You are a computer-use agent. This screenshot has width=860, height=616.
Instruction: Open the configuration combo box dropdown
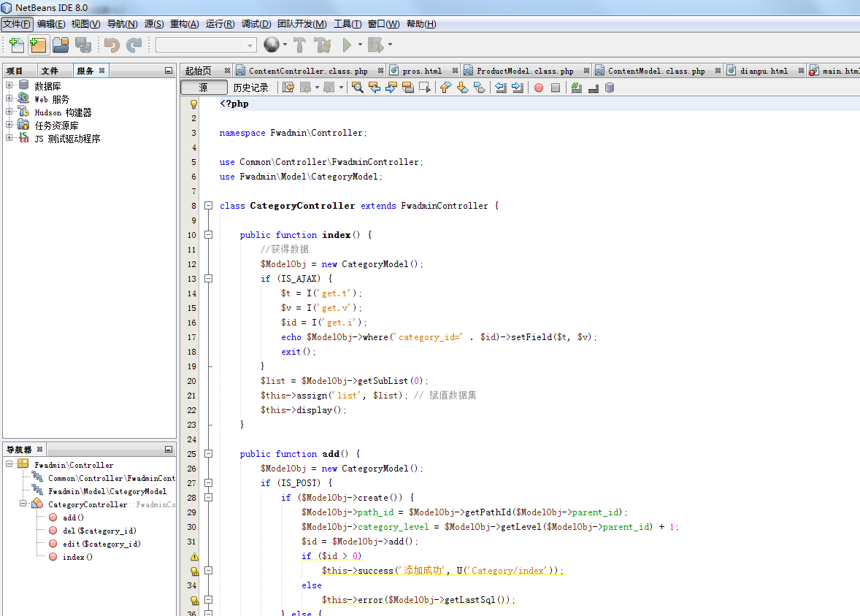pyautogui.click(x=249, y=45)
